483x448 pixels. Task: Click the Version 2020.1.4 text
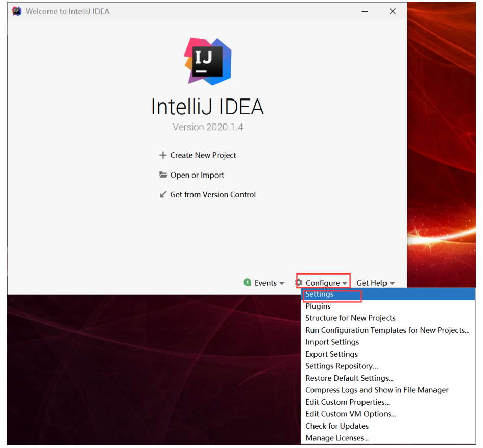click(x=208, y=127)
